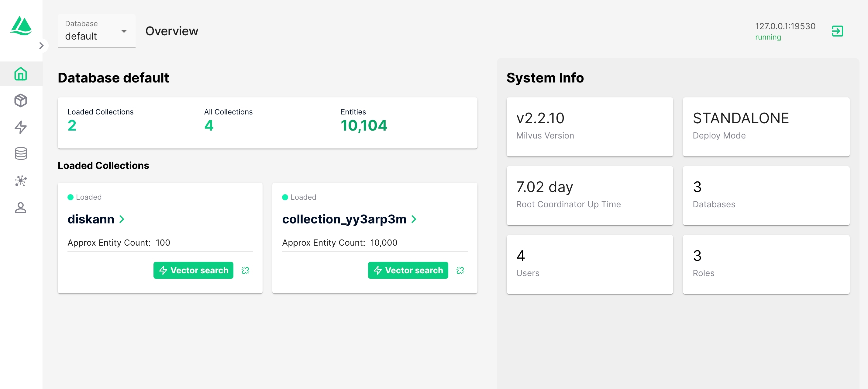Expand the sidebar navigation chevron

[x=41, y=46]
